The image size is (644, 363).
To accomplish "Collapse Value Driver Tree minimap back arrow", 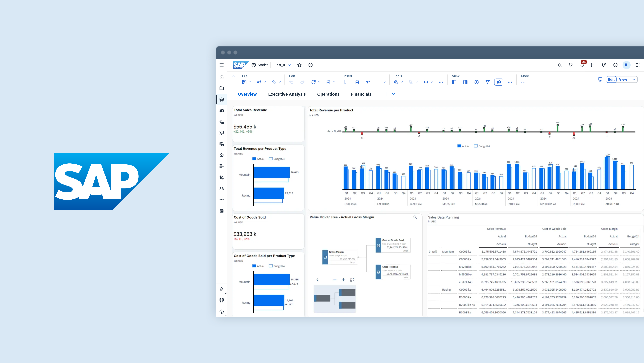I will pyautogui.click(x=317, y=280).
